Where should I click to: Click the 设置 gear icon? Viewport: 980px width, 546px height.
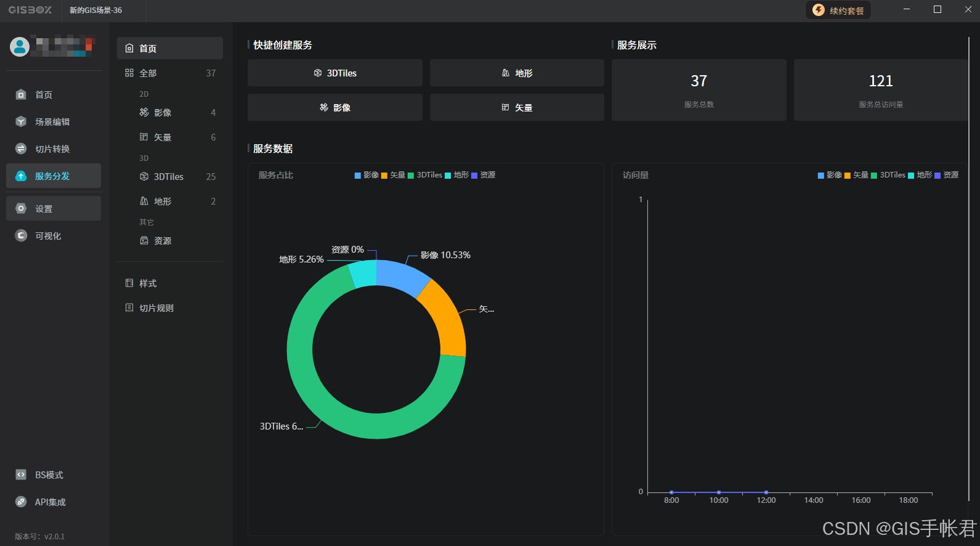[x=21, y=208]
